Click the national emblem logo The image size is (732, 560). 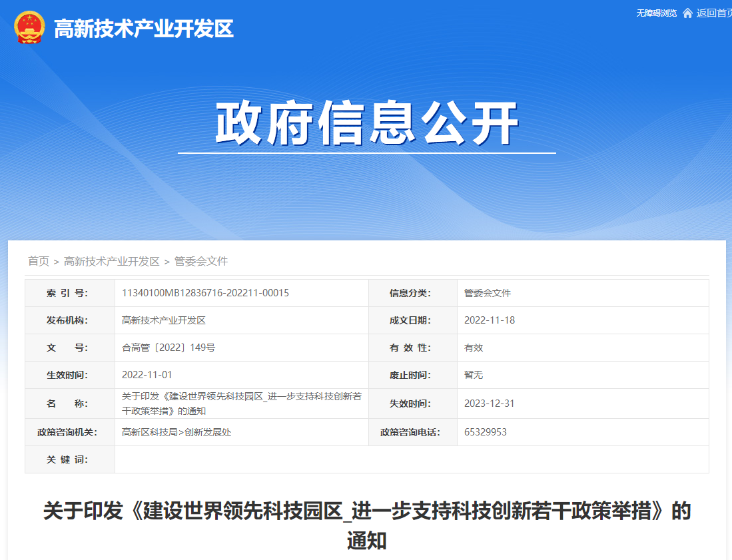pos(29,28)
